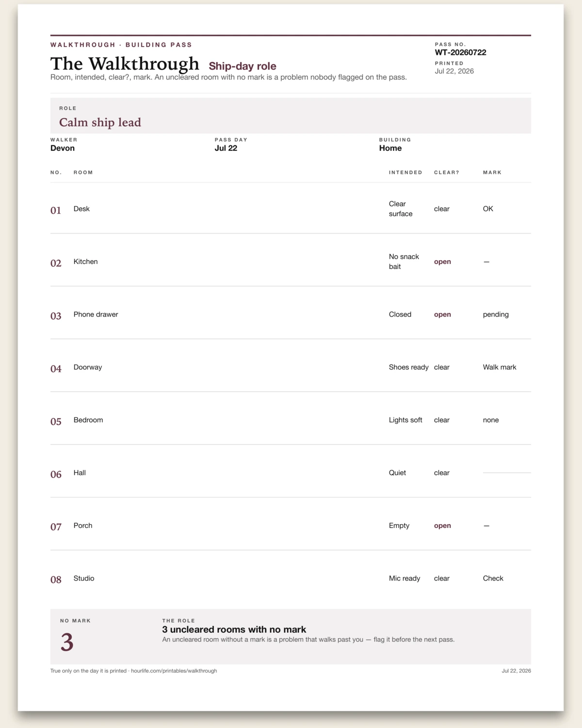Click the open status for Kitchen
Screen dimensions: 582x728
[x=442, y=262]
